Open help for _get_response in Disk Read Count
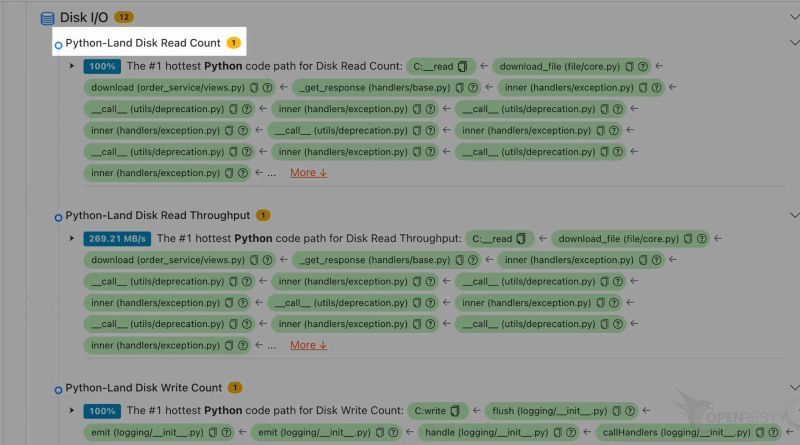Image resolution: width=800 pixels, height=445 pixels. 473,88
